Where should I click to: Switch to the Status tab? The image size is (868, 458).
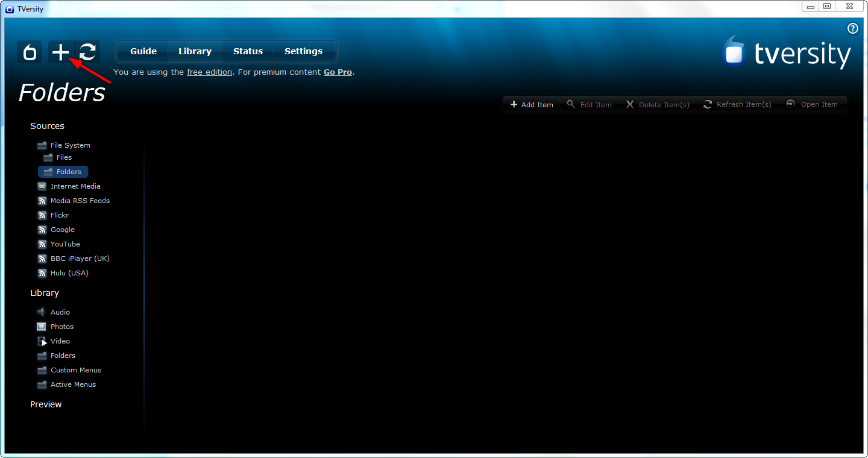[248, 51]
